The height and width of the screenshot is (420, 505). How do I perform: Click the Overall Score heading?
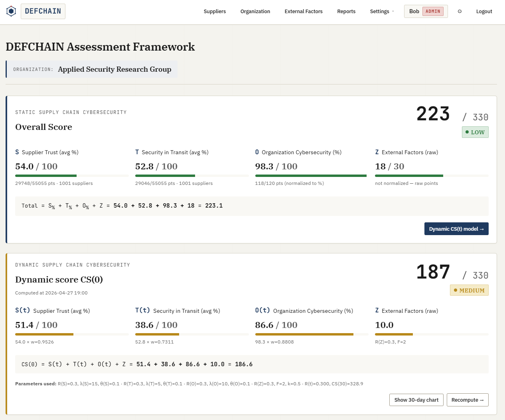click(44, 127)
